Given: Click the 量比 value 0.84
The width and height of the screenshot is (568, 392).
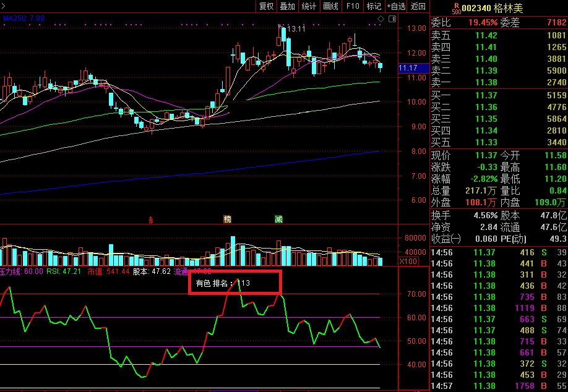Looking at the screenshot, I should 558,191.
